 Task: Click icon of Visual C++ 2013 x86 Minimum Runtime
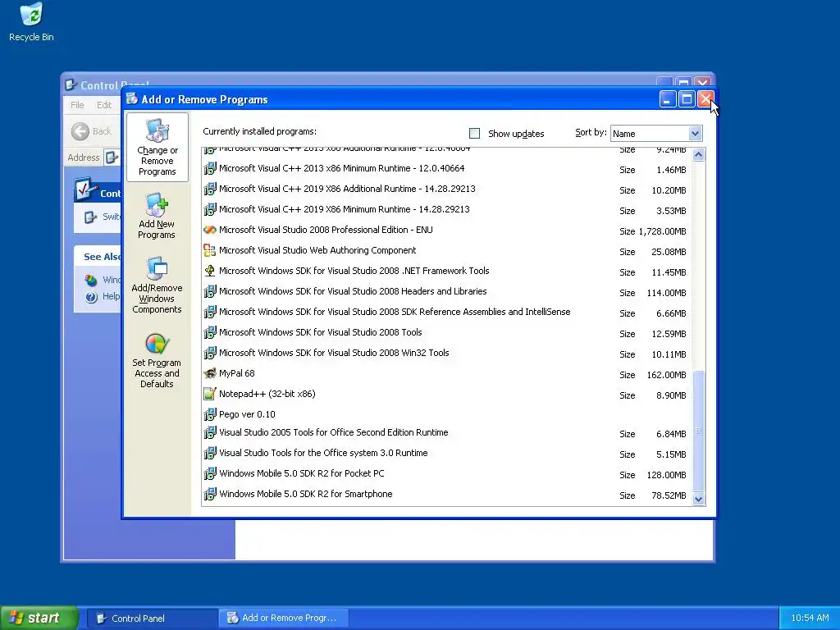pyautogui.click(x=210, y=168)
